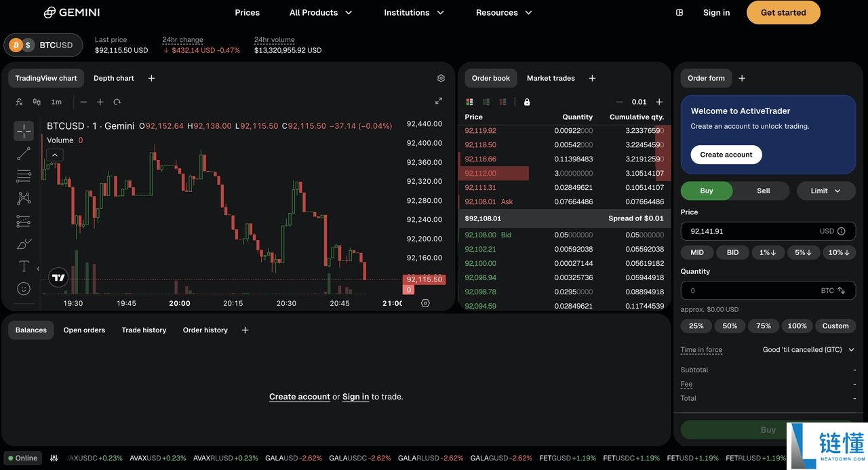Switch order side to Buy
The height and width of the screenshot is (470, 868).
point(707,191)
